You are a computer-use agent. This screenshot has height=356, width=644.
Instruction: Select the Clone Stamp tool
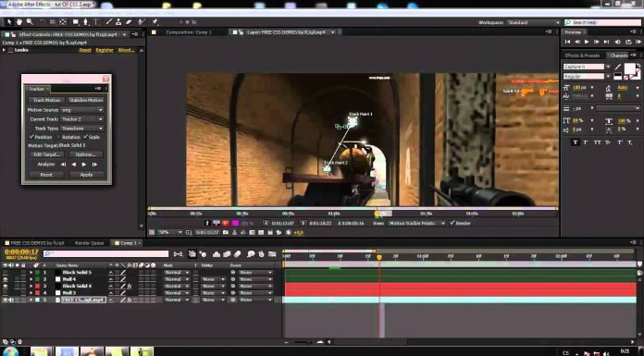pyautogui.click(x=118, y=22)
